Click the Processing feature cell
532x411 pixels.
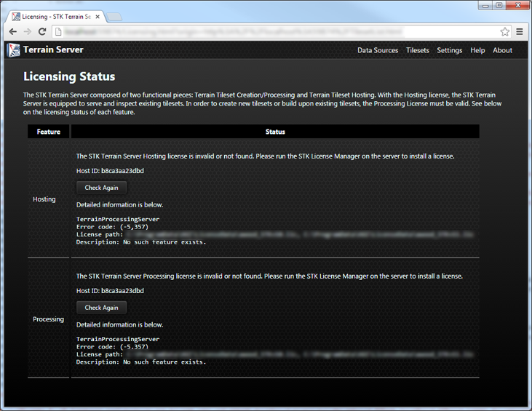pos(48,319)
